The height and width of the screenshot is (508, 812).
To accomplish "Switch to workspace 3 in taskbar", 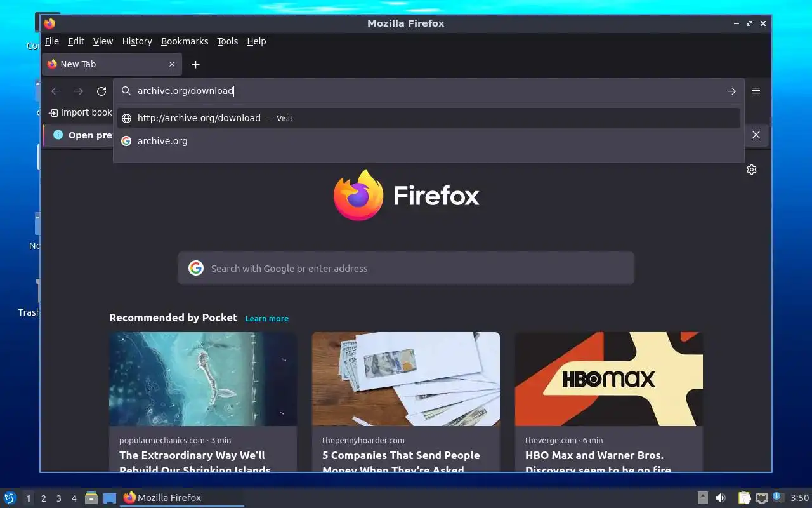I will (59, 498).
